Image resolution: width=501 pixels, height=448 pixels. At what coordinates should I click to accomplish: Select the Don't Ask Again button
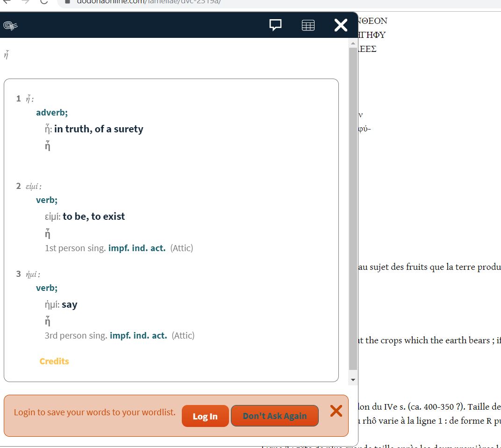274,415
